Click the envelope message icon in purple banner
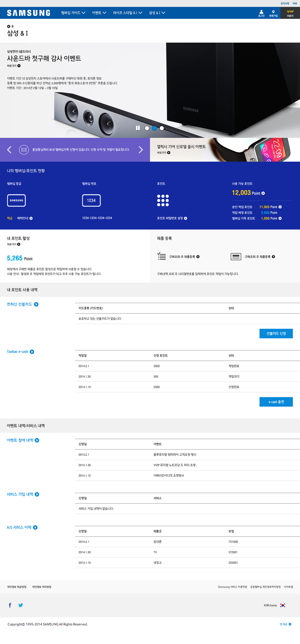 24,150
